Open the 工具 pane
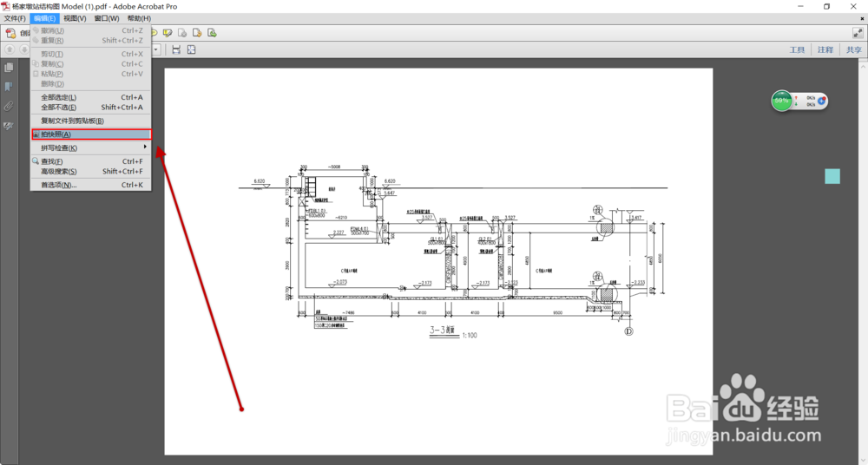 tap(797, 49)
